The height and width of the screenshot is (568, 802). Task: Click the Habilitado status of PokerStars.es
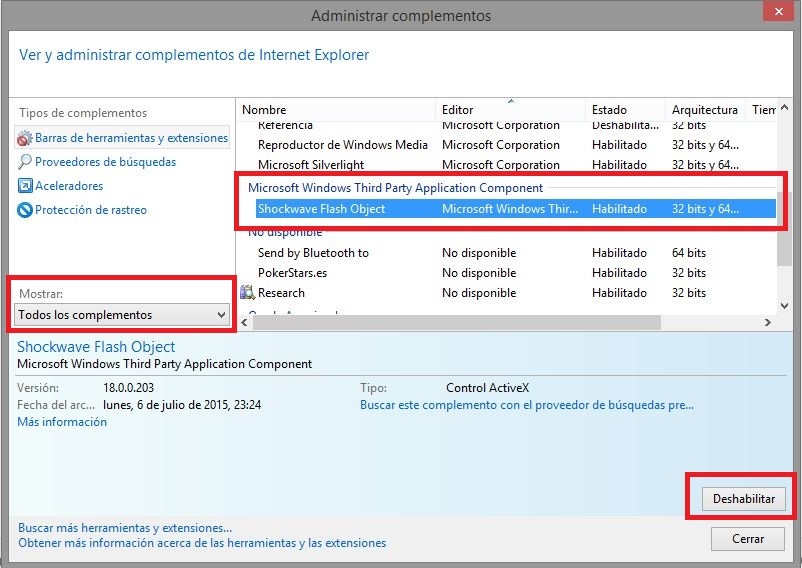coord(619,273)
